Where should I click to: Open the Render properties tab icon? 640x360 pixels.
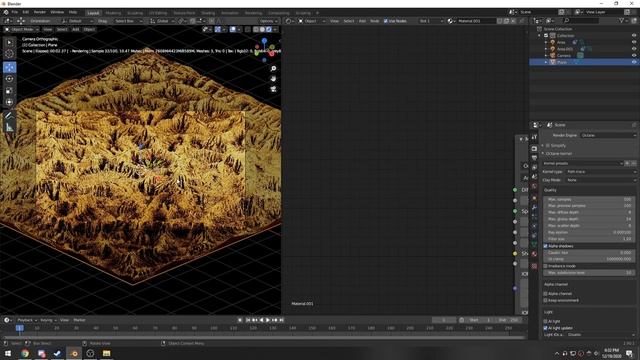coord(534,149)
